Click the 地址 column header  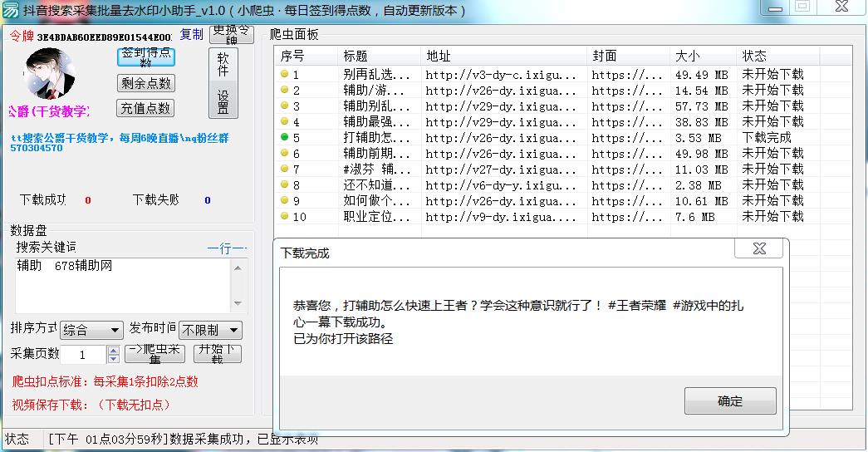click(503, 56)
